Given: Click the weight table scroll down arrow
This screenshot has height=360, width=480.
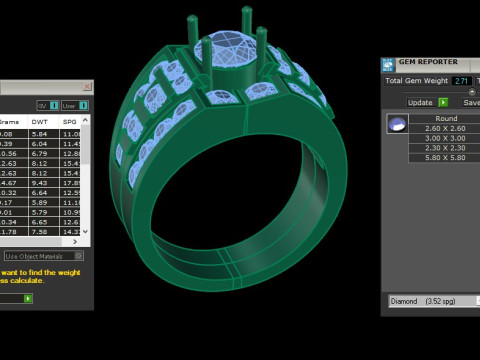Looking at the screenshot, I should coord(85,231).
